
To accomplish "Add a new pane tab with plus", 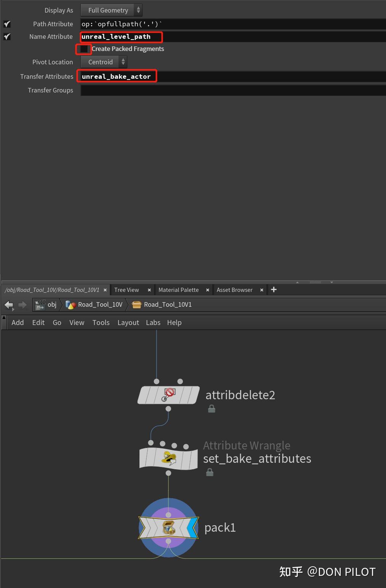I will (x=274, y=290).
